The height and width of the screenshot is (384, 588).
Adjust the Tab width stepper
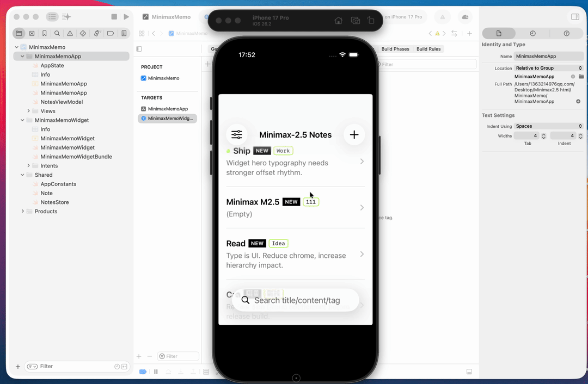point(544,135)
